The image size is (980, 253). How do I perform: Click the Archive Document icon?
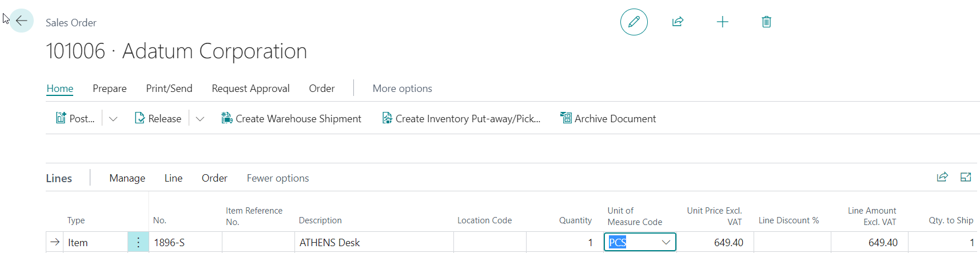566,118
